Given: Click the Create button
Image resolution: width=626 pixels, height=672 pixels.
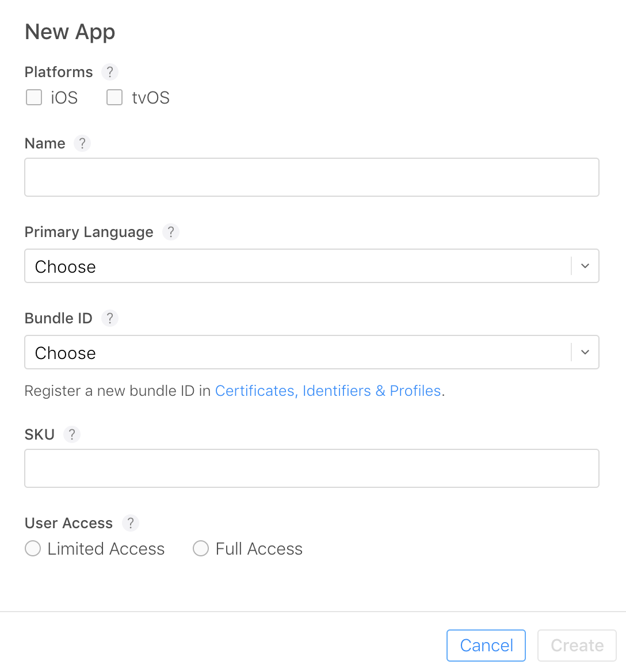Looking at the screenshot, I should point(577,646).
